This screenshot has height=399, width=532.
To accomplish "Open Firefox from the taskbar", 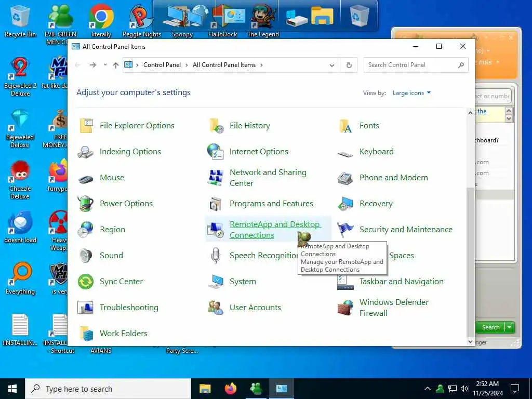I will 230,389.
